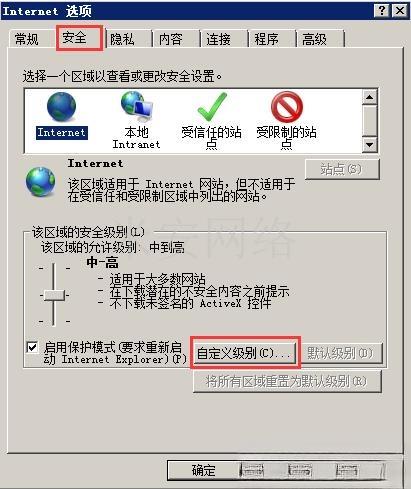Screen dimensions: 411x489
Task: Click the 站点(S) button
Action: 342,169
